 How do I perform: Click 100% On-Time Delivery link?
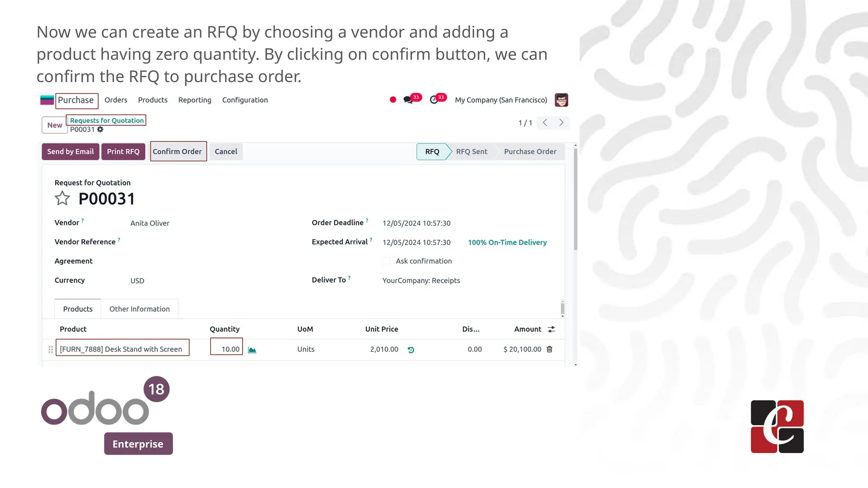[x=507, y=242]
